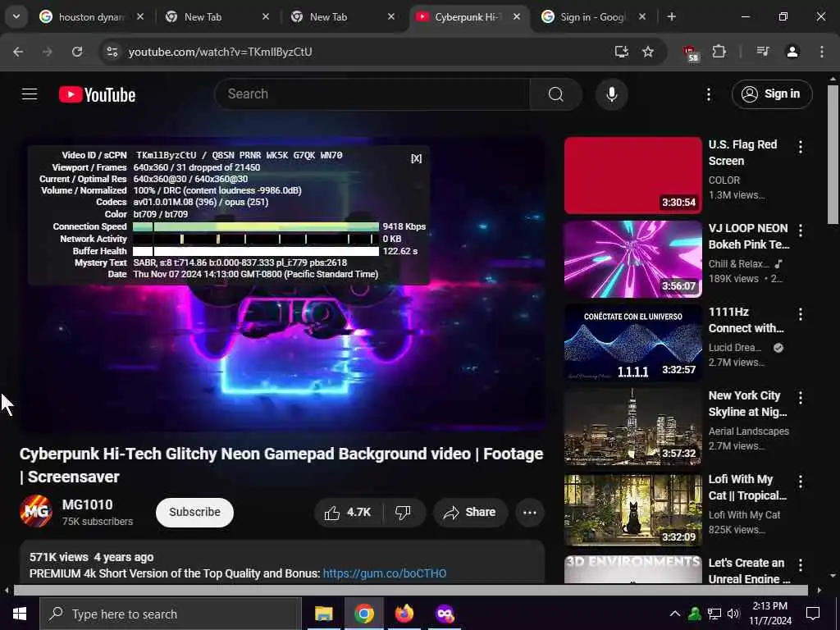
Task: Open options menu for 1111Hz video
Action: point(801,314)
